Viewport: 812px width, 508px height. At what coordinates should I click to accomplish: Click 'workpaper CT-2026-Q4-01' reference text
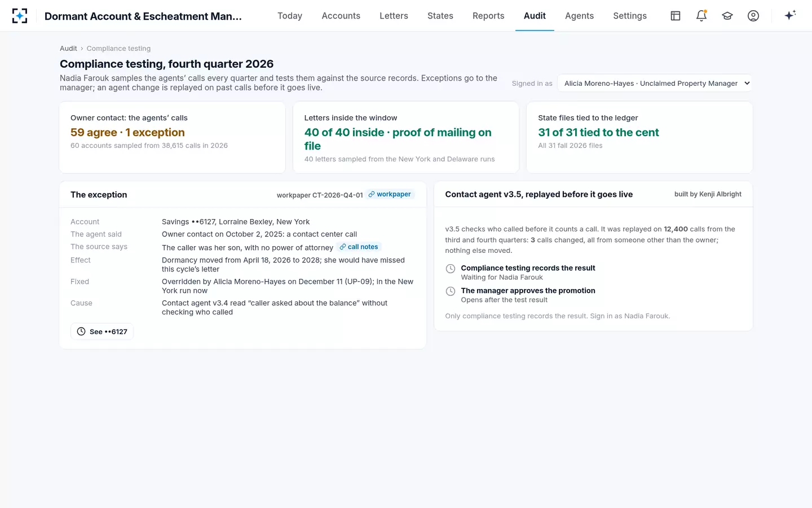pyautogui.click(x=320, y=195)
